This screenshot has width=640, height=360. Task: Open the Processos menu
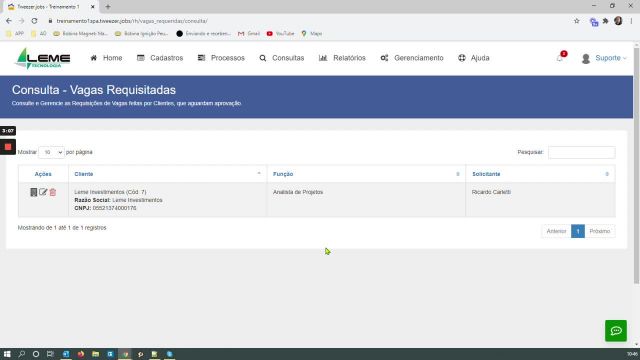pos(221,58)
